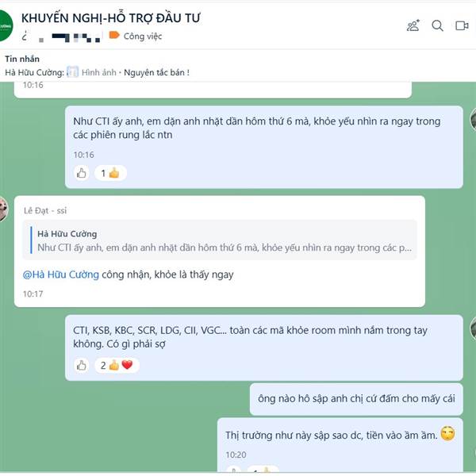476x476 pixels.
Task: Open the @Hà Hữu Cường mention
Action: pos(61,274)
